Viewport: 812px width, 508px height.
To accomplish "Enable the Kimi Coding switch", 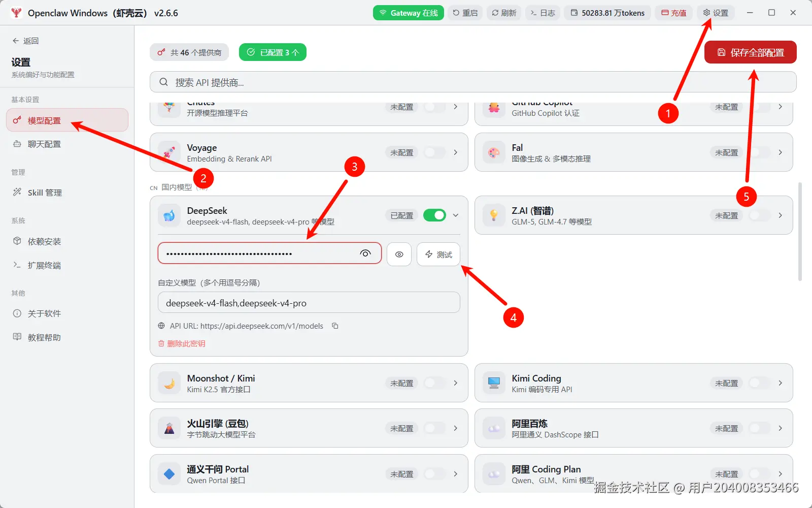I will (760, 383).
